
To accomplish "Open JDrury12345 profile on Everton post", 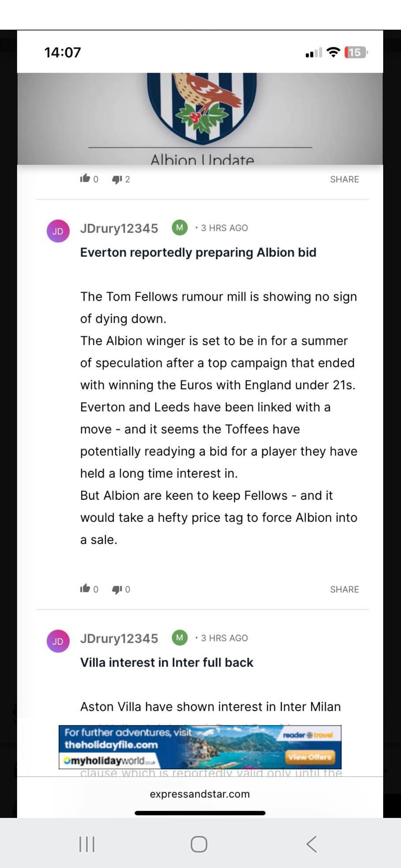I will pyautogui.click(x=119, y=228).
